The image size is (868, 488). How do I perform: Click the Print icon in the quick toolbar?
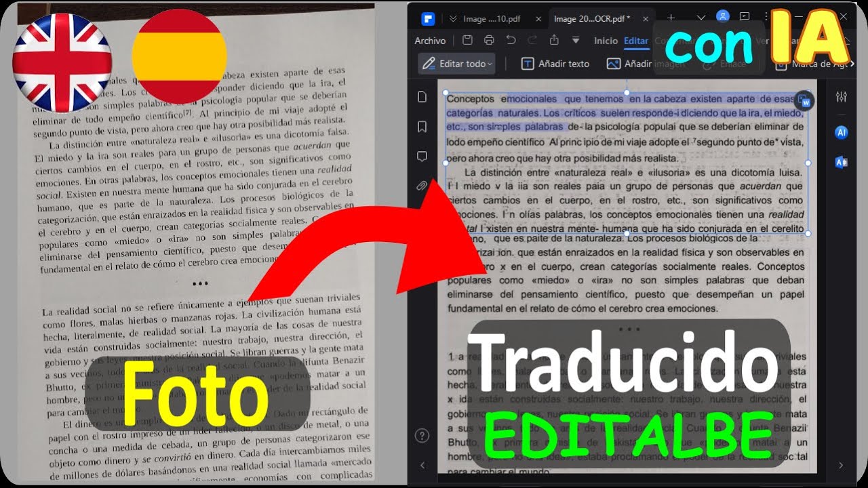[x=489, y=41]
